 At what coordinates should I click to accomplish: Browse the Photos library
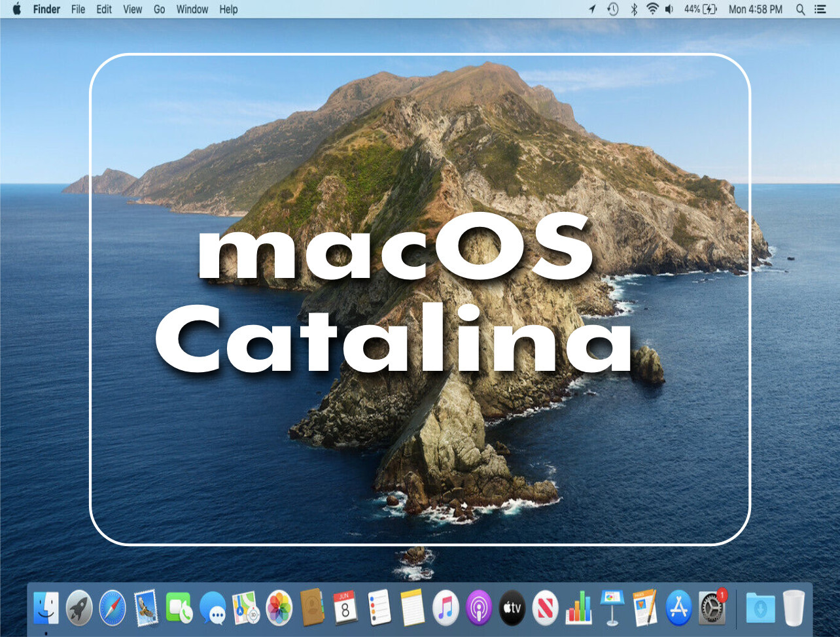(279, 608)
